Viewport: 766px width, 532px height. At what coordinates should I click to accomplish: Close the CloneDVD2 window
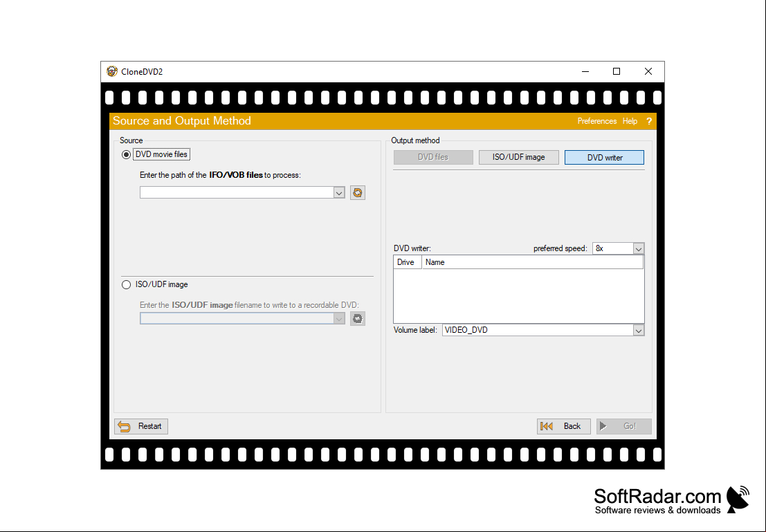pyautogui.click(x=648, y=71)
